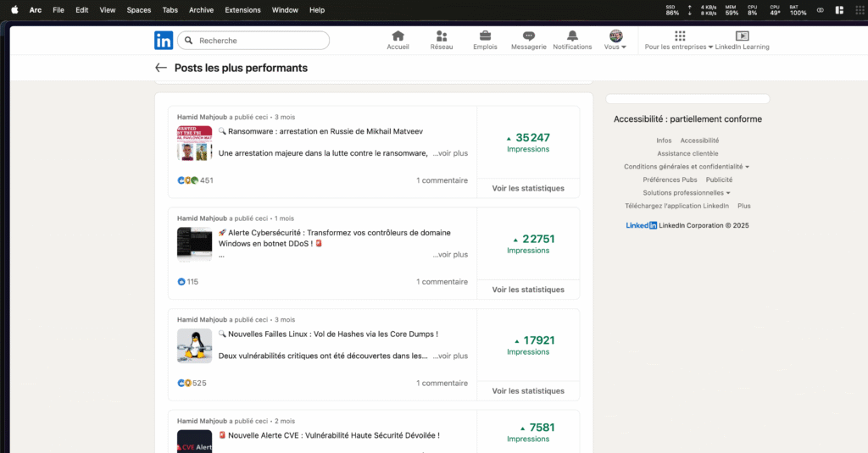Open 1 commentaire on Failles Linux post

coord(442,383)
